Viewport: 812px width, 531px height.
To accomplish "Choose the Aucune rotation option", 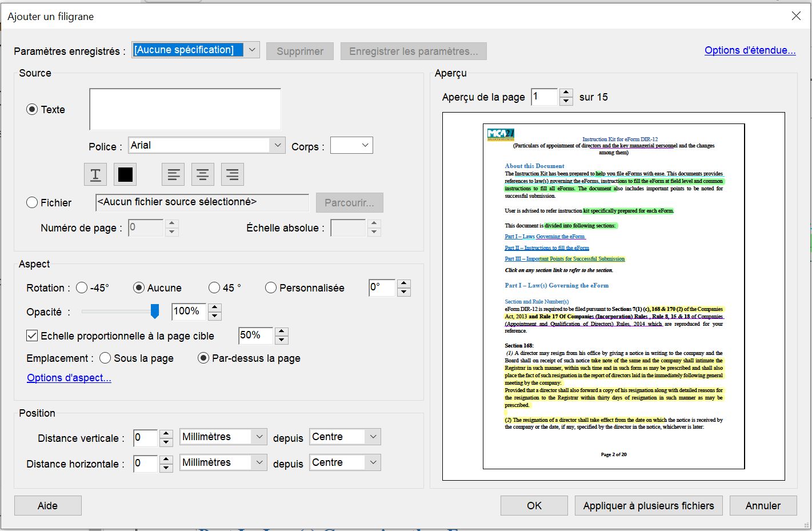I will pos(139,288).
